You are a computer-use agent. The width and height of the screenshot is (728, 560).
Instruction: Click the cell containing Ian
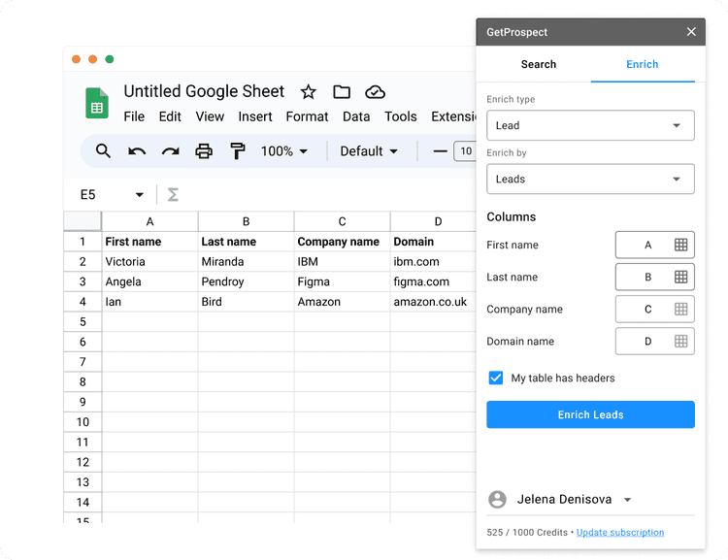point(149,302)
